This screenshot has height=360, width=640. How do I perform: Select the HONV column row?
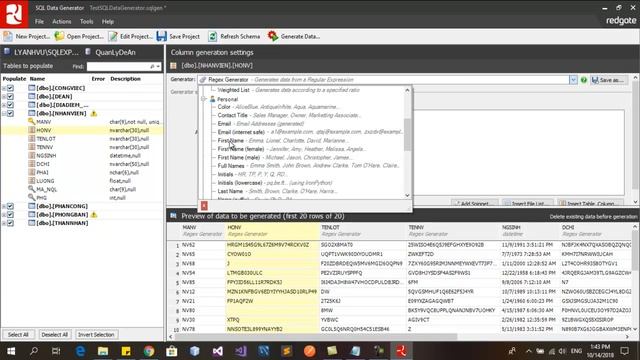82,130
